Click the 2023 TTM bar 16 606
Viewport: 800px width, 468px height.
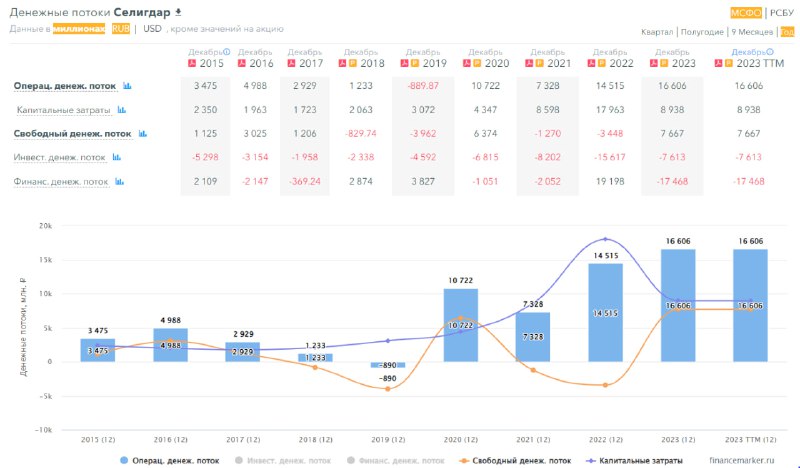751,305
